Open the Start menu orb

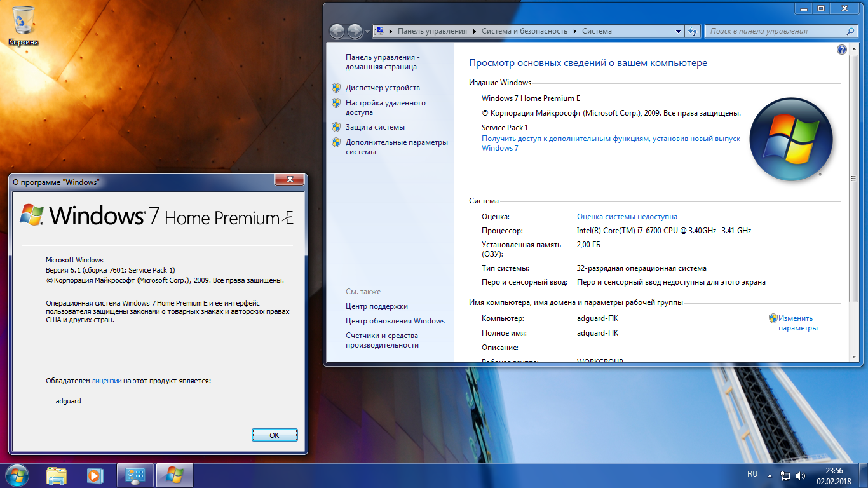point(16,475)
